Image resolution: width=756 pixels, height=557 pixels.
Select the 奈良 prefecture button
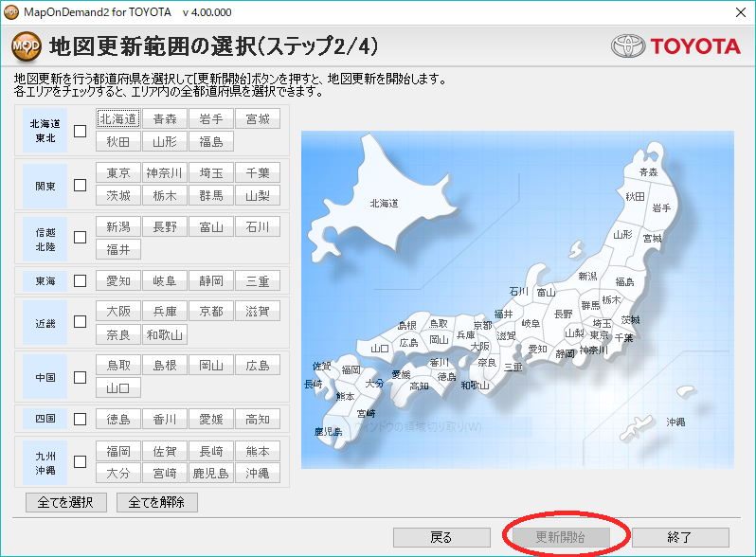(x=118, y=334)
